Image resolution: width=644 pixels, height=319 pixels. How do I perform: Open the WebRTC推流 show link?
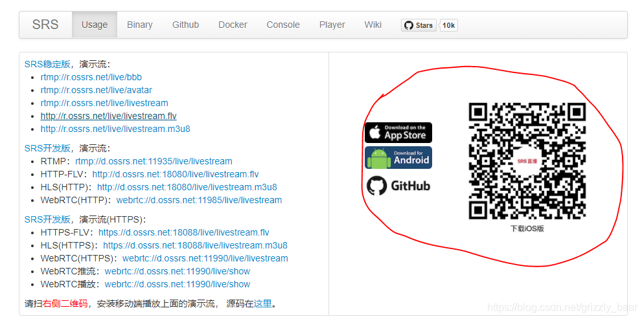coord(178,271)
